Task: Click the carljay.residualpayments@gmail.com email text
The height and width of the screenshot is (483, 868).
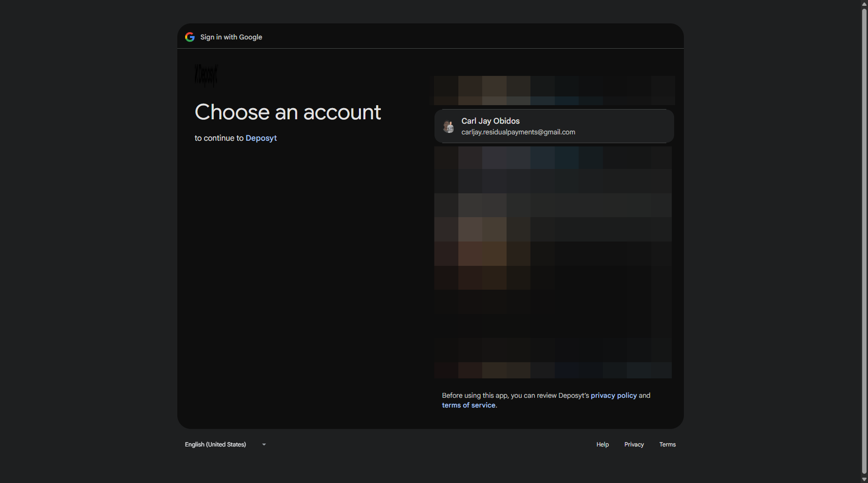Action: coord(518,132)
